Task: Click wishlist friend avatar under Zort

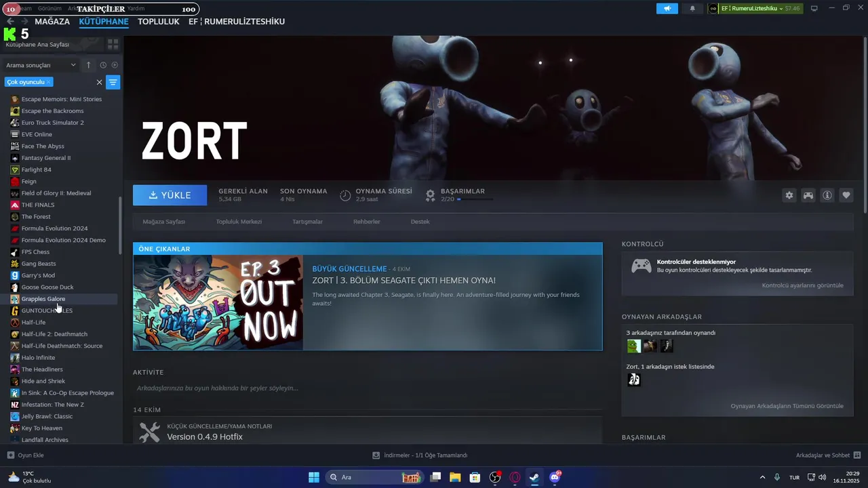Action: (x=633, y=380)
